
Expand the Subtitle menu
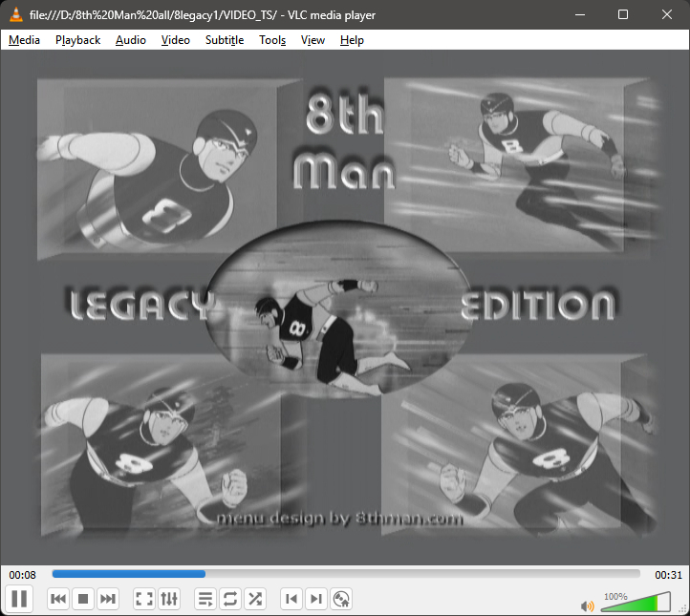click(x=225, y=40)
